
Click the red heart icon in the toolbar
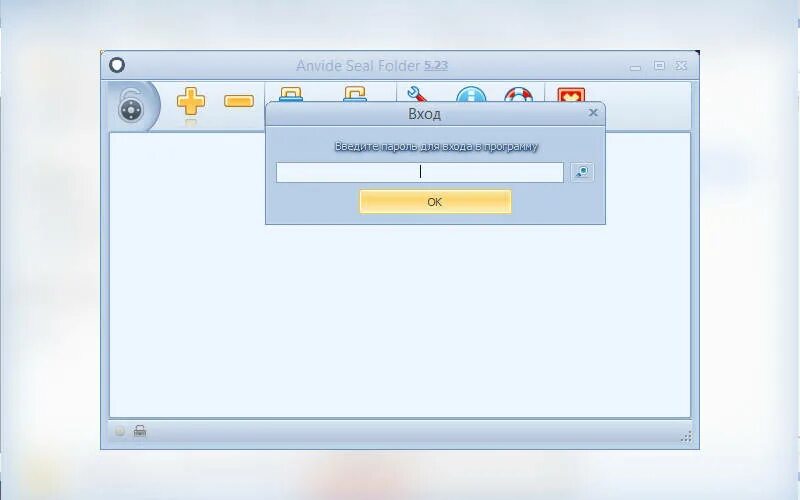point(571,95)
